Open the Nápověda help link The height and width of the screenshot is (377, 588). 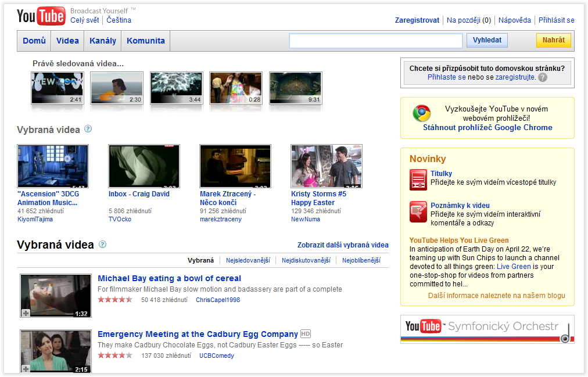click(x=515, y=20)
